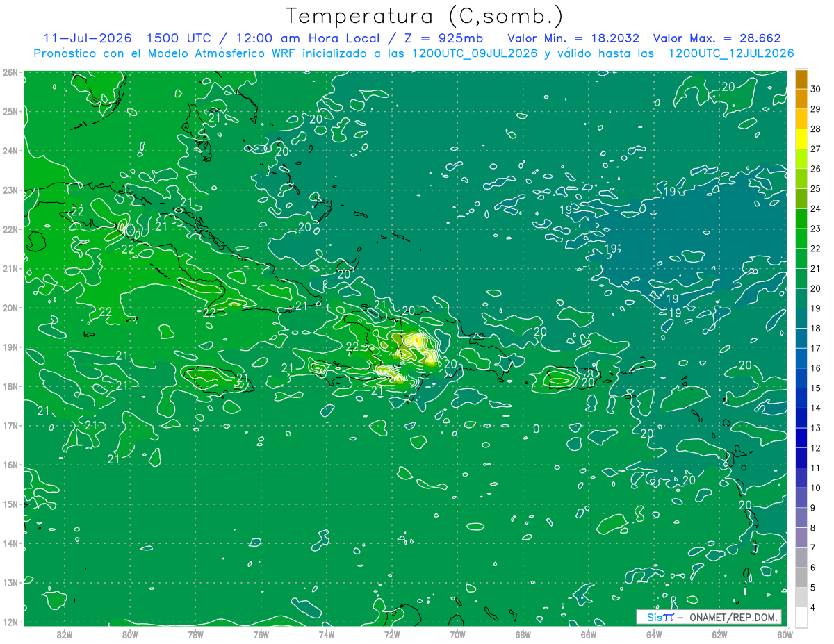
Task: Click the longitude label '64W'
Action: pyautogui.click(x=654, y=634)
